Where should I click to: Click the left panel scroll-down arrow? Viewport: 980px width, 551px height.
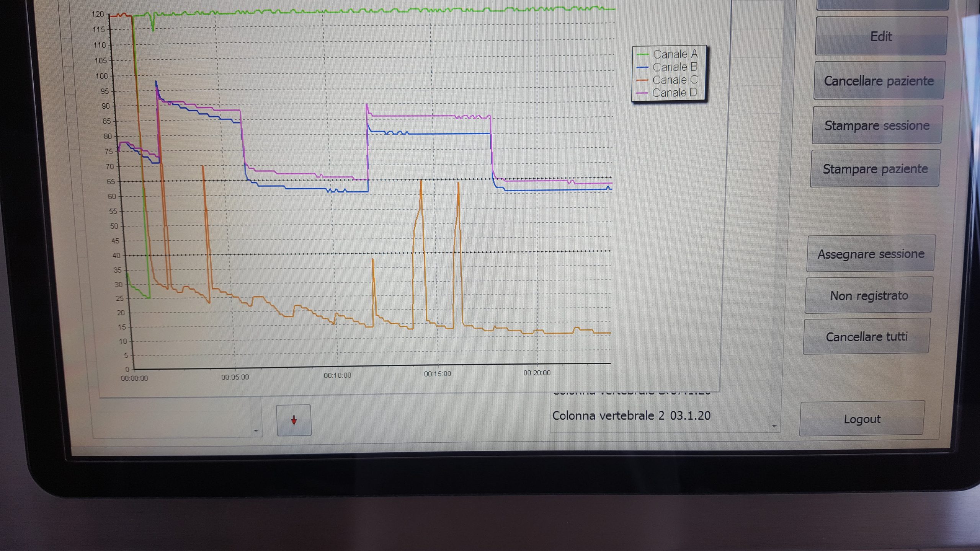click(256, 431)
